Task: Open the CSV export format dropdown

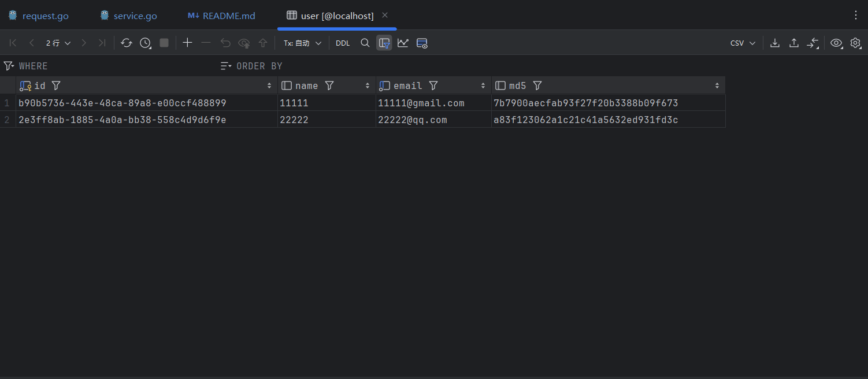Action: click(743, 43)
